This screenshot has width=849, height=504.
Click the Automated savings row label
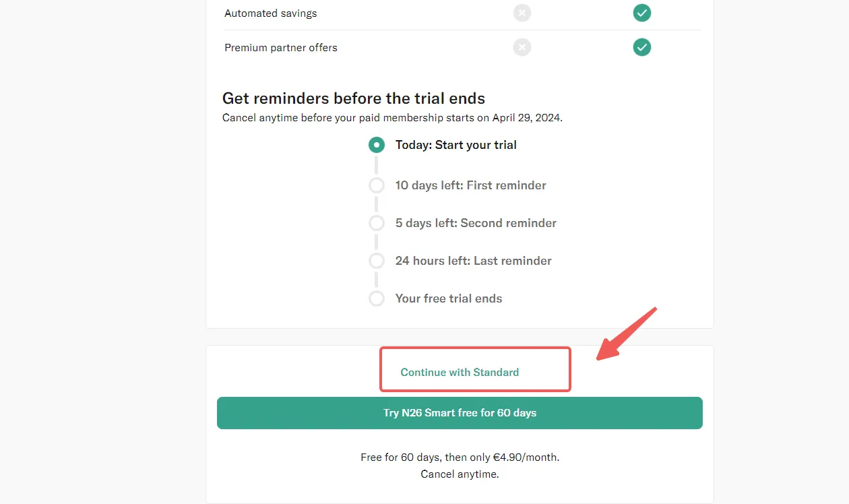coord(271,13)
